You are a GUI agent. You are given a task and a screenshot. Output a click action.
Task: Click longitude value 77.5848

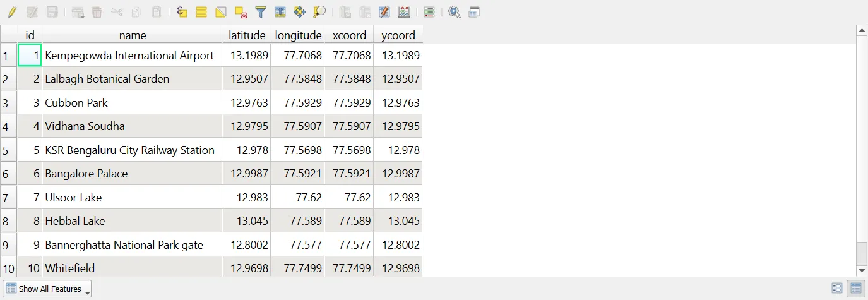click(x=298, y=79)
